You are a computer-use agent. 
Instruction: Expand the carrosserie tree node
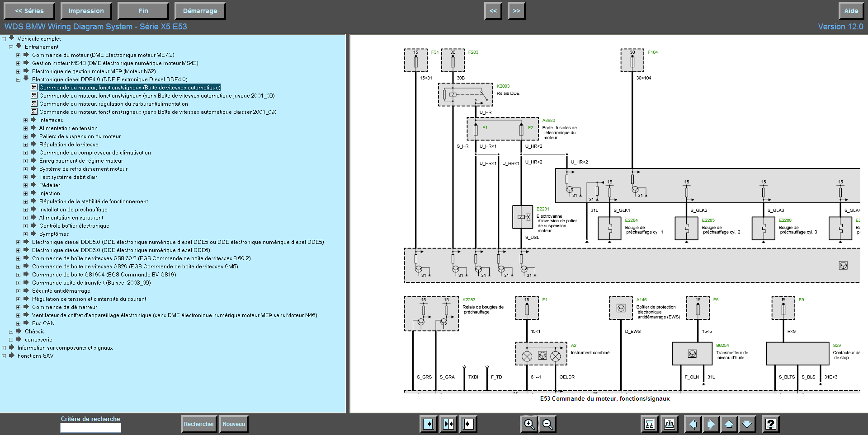click(11, 340)
